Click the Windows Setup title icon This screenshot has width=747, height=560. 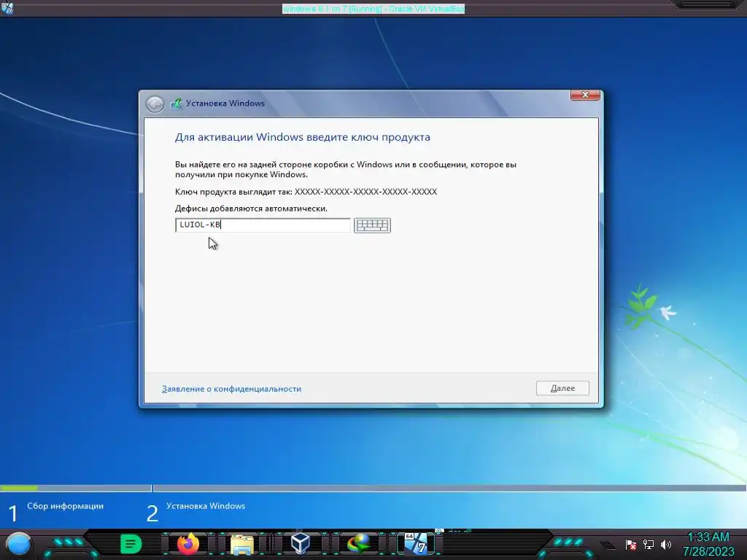(x=177, y=104)
